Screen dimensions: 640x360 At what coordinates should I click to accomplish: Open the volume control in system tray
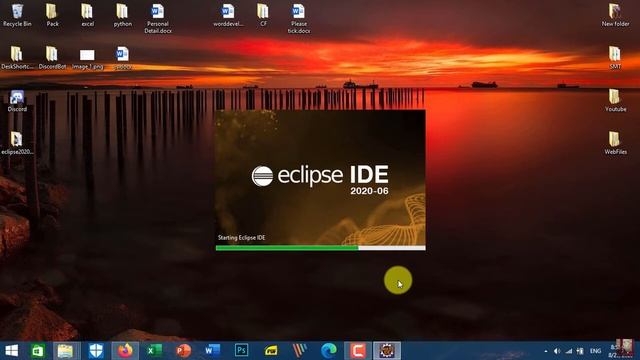(557, 351)
